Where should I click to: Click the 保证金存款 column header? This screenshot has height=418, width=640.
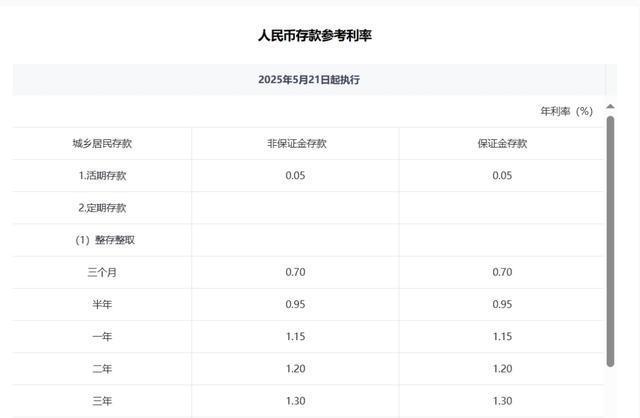pyautogui.click(x=502, y=143)
